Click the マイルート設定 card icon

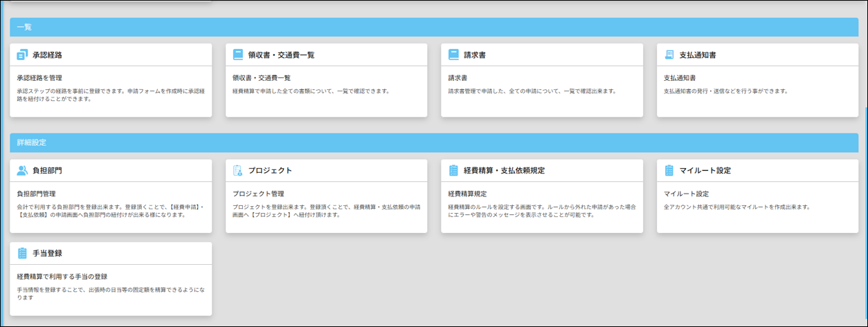669,170
